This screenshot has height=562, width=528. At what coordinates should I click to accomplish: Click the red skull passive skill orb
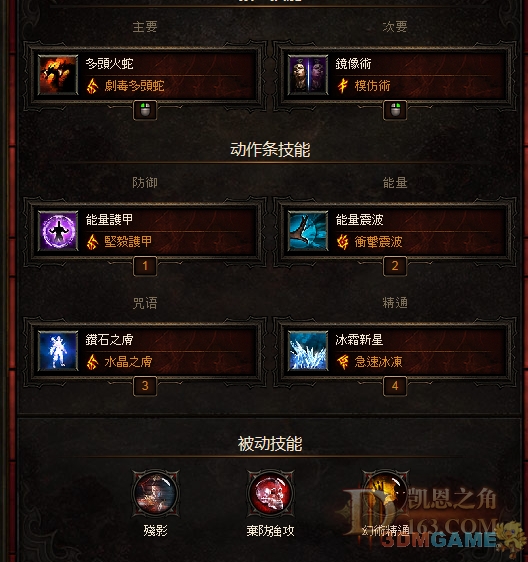click(271, 493)
